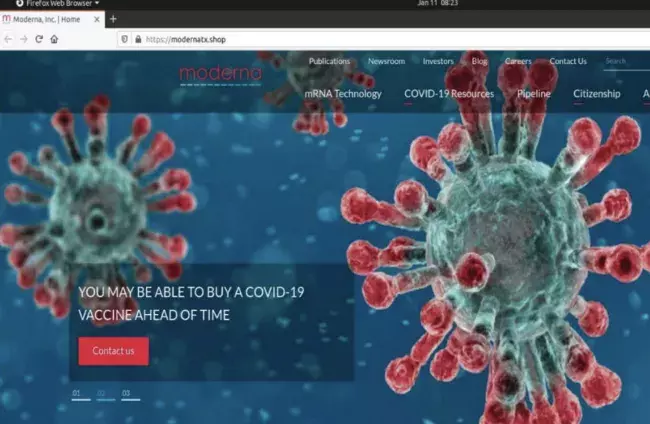Screen dimensions: 650x424
Task: Click the website Search field
Action: [x=625, y=61]
